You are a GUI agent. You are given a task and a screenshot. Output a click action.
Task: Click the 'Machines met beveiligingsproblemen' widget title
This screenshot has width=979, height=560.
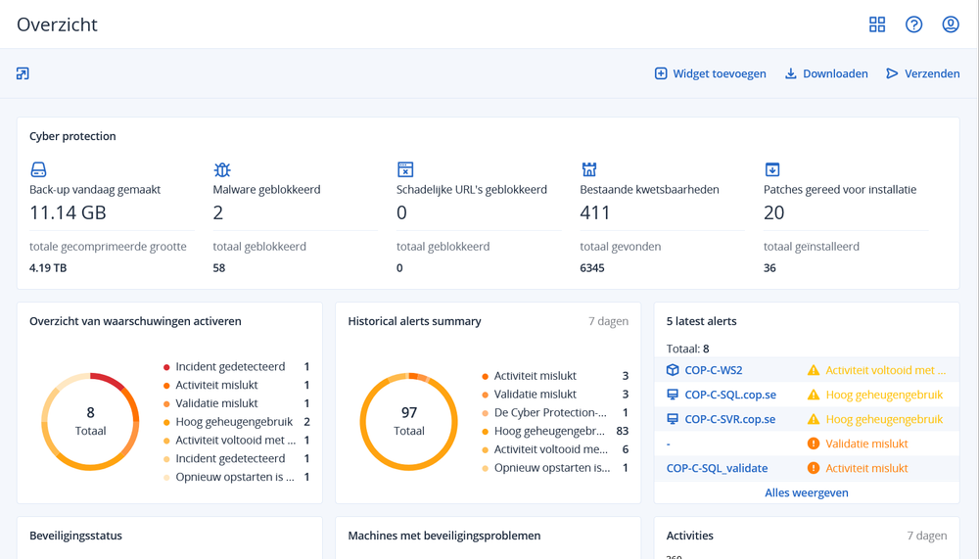pyautogui.click(x=443, y=536)
